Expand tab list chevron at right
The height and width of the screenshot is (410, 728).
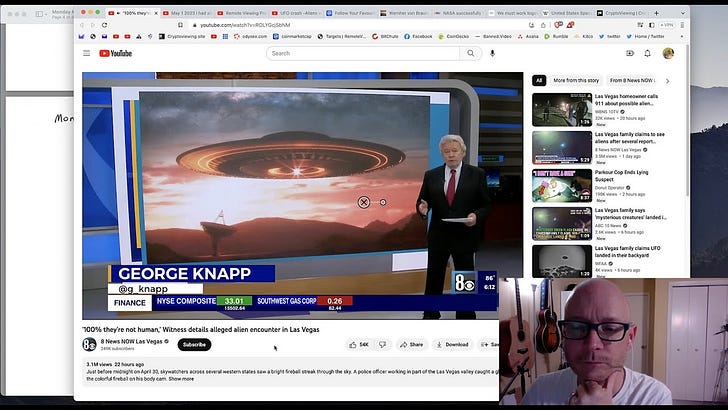point(683,13)
